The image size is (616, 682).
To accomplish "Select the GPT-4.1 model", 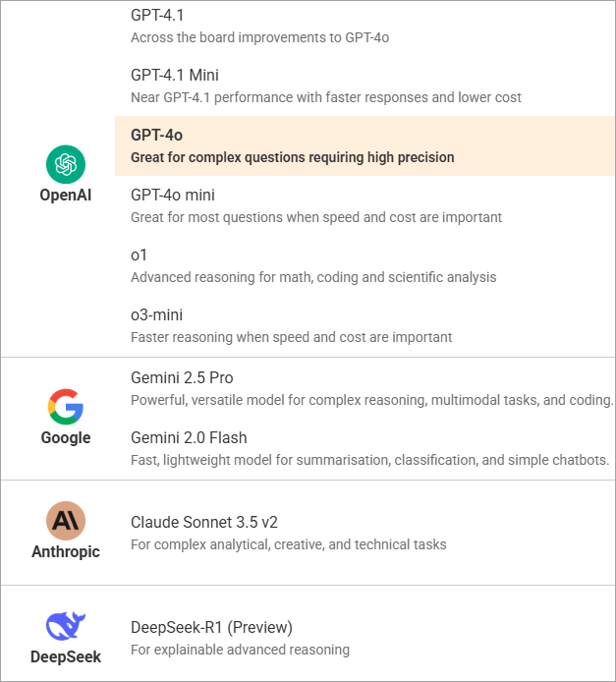I will [x=364, y=27].
